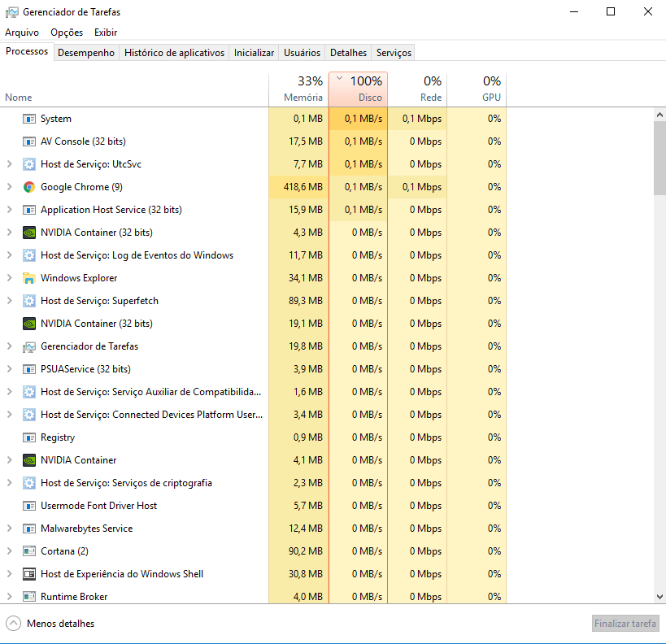Click the gear icon for Log de Eventos do Windows

tap(29, 255)
